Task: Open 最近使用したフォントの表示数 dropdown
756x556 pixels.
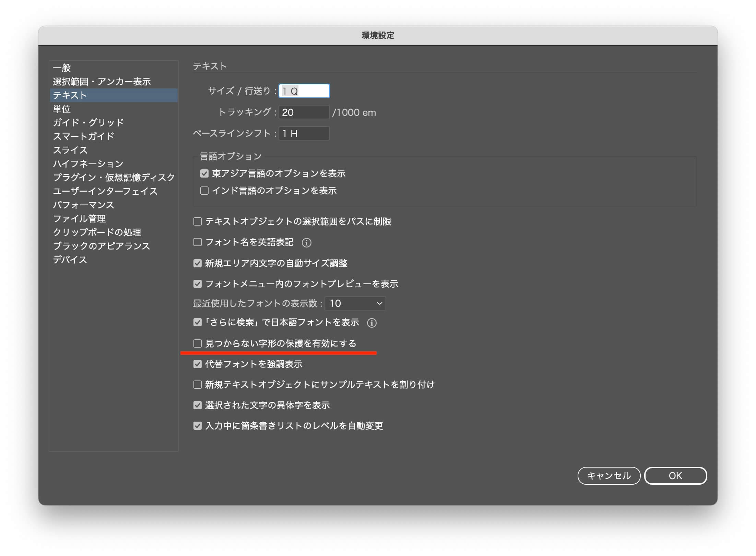Action: [x=355, y=303]
